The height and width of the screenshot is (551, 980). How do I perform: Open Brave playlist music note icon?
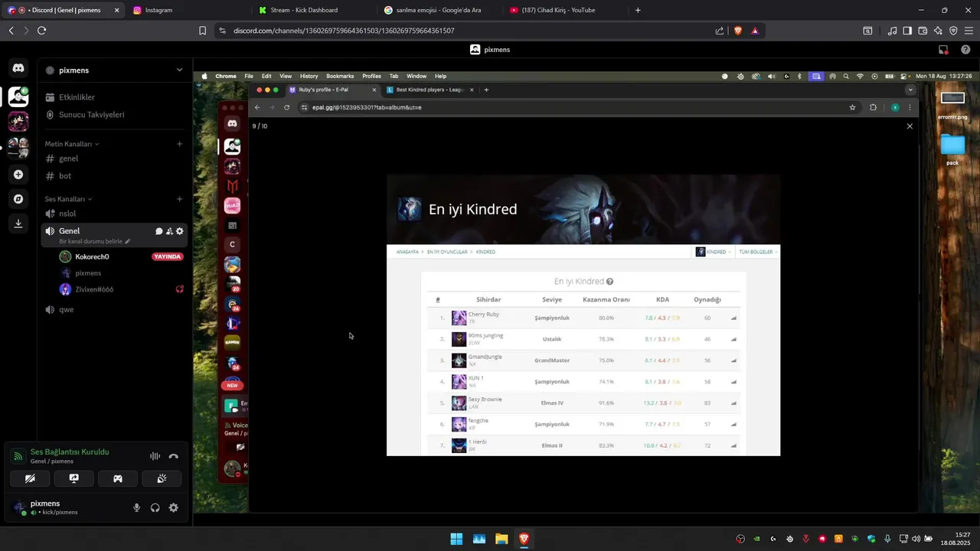coord(892,31)
